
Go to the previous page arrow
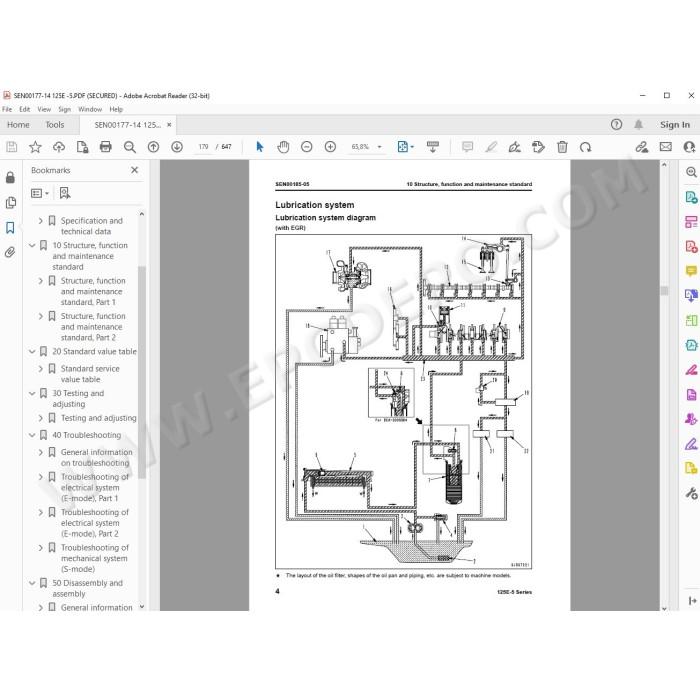(154, 147)
